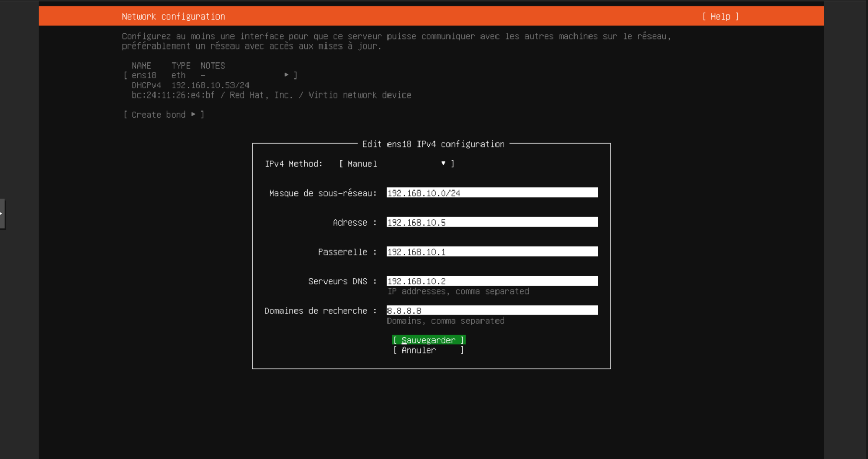The image size is (868, 459).
Task: Expand the side panel handle on left edge
Action: [x=2, y=214]
